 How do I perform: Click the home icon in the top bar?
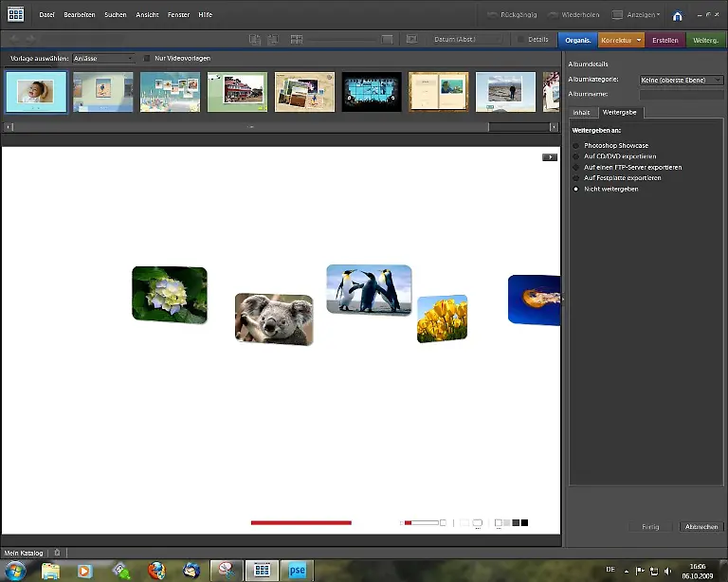click(x=678, y=15)
